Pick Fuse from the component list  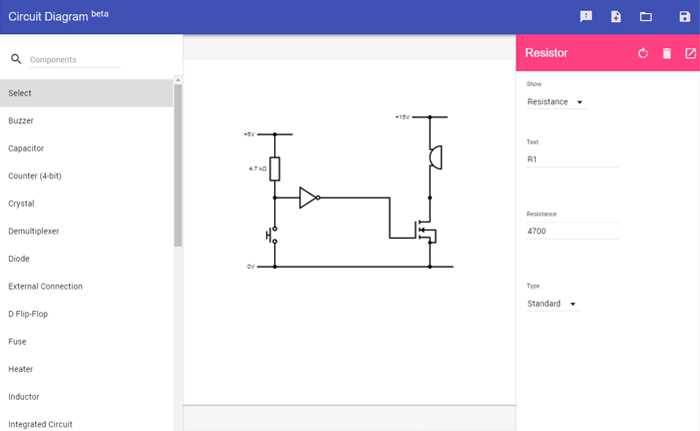click(x=87, y=342)
